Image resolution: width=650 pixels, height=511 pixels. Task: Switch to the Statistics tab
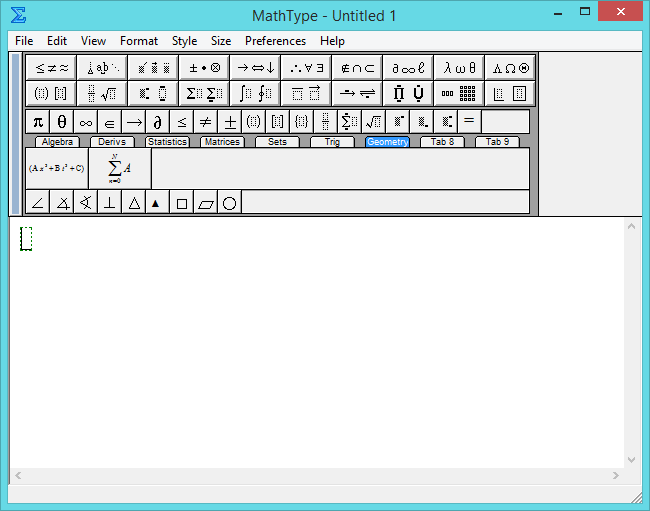(167, 142)
